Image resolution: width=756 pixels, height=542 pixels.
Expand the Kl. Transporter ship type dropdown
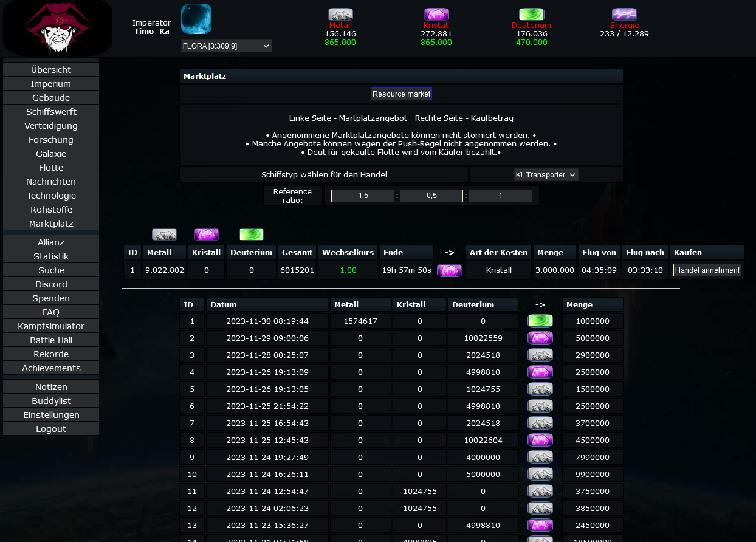click(545, 175)
